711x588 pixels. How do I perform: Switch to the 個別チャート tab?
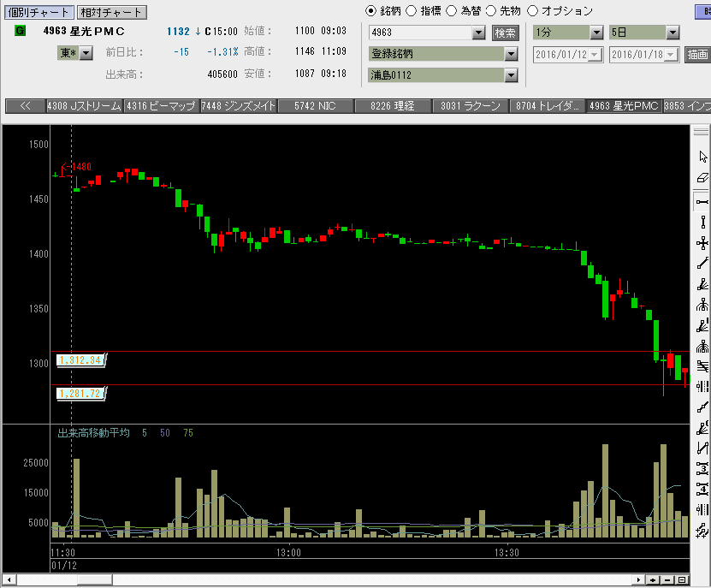pyautogui.click(x=39, y=12)
